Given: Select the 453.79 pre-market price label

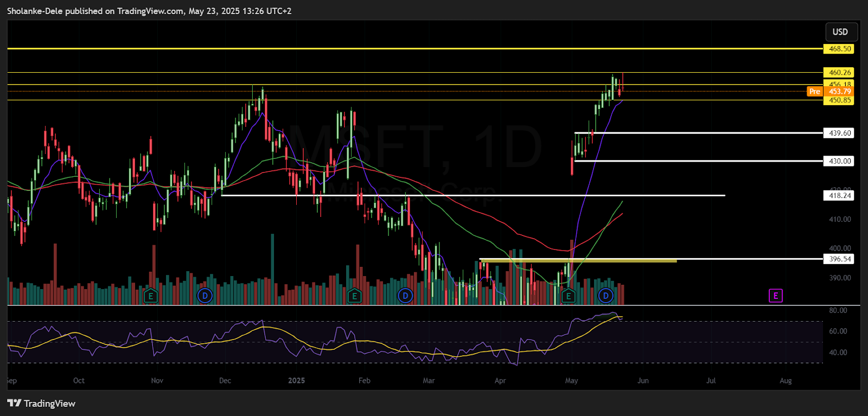Looking at the screenshot, I should [839, 92].
